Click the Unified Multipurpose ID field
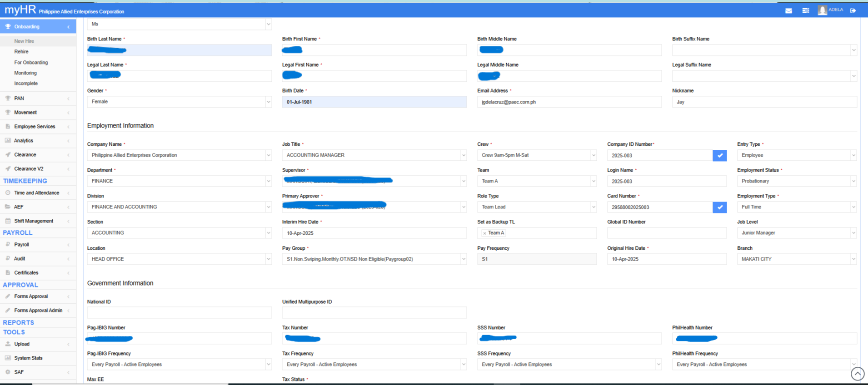The width and height of the screenshot is (868, 385). coord(374,312)
